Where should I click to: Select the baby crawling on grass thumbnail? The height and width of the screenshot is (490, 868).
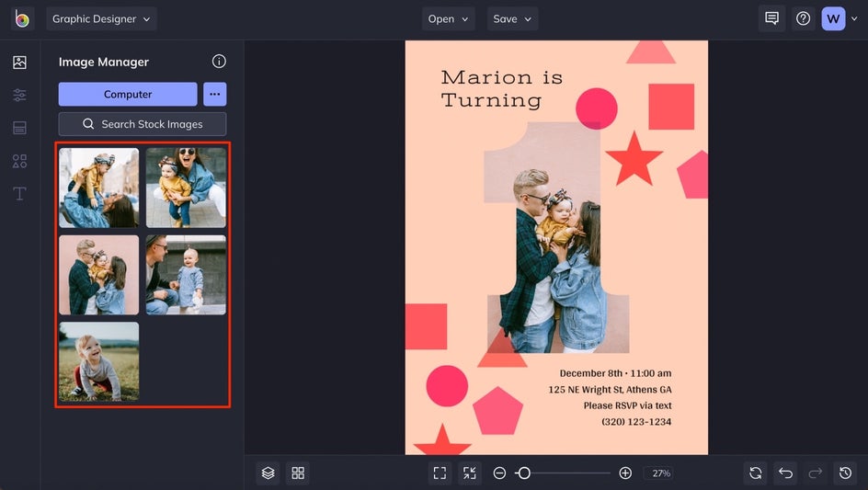point(99,361)
